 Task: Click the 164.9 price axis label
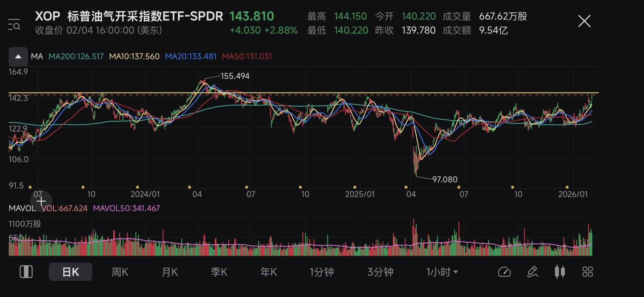pos(19,72)
